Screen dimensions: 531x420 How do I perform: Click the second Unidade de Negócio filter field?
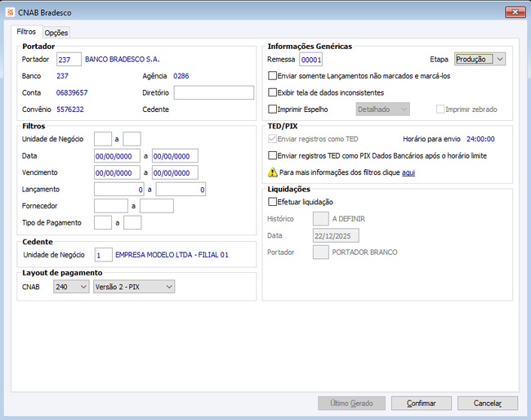[132, 139]
